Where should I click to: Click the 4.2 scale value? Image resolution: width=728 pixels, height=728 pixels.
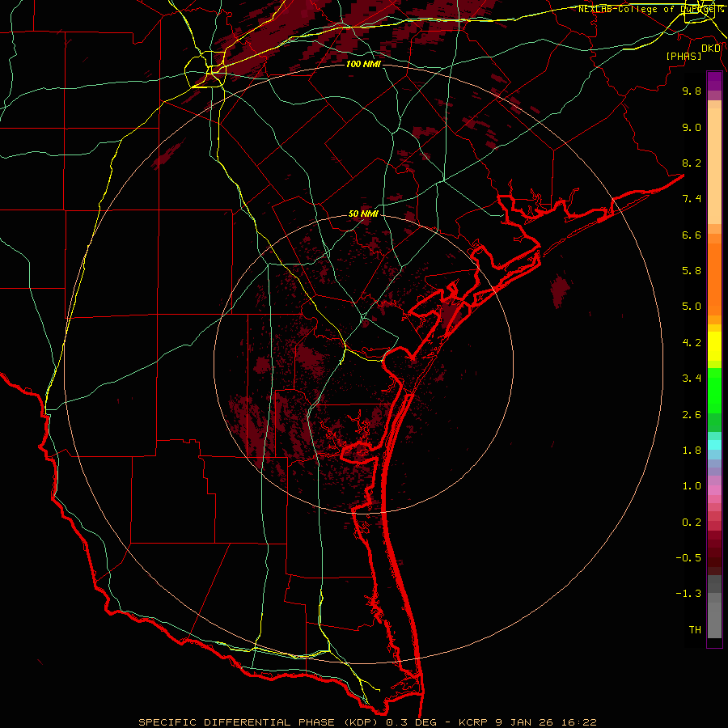(x=692, y=343)
